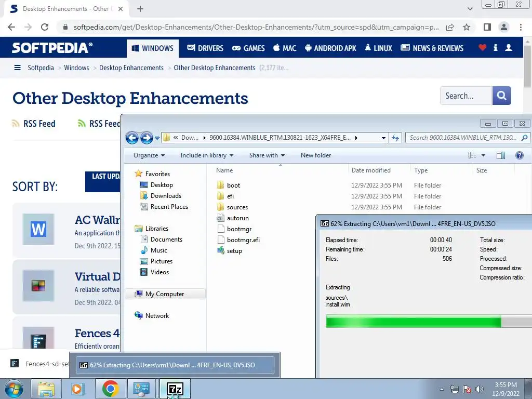Sort files by Type column
This screenshot has height=399, width=532.
442,170
